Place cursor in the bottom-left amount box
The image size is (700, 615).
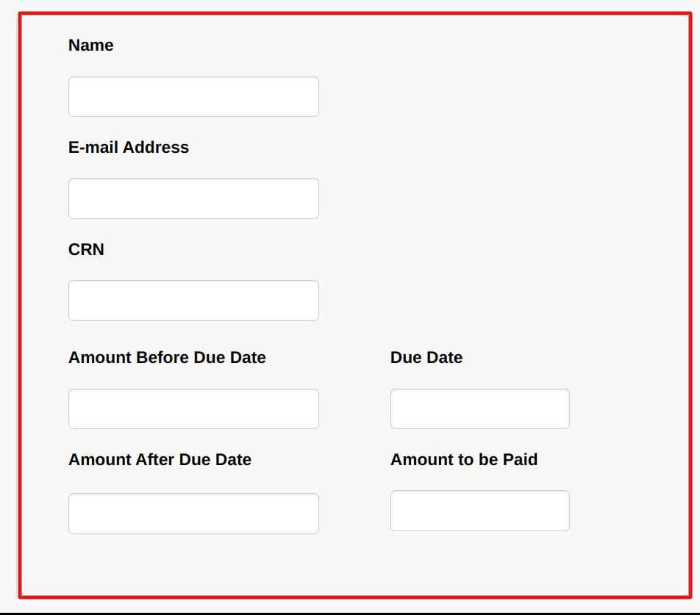[x=193, y=514]
